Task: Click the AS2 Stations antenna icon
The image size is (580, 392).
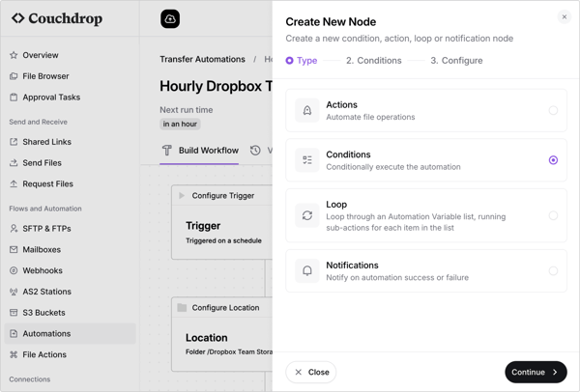Action: pyautogui.click(x=14, y=292)
